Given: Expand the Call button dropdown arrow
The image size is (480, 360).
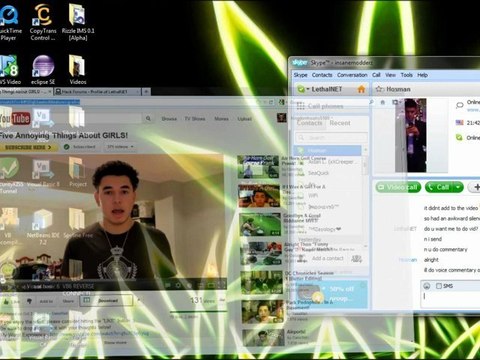Looking at the screenshot, I should tap(458, 187).
